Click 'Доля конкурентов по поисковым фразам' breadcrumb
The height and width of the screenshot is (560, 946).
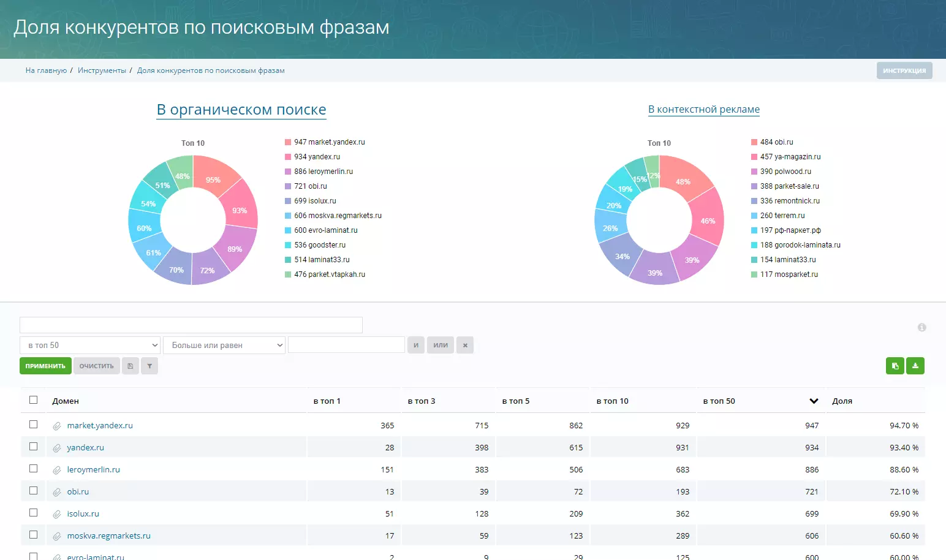point(211,70)
